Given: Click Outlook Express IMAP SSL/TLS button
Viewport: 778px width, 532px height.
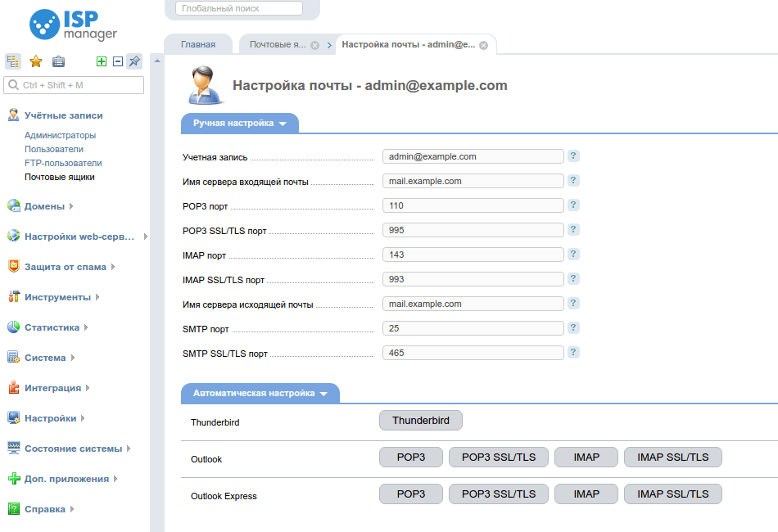Looking at the screenshot, I should point(673,494).
